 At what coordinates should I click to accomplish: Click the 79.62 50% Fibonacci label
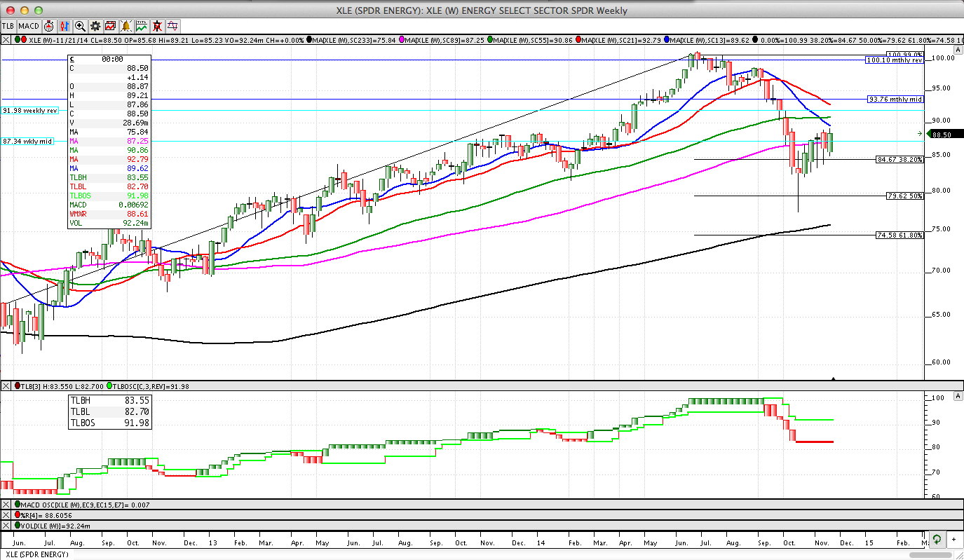pos(905,196)
